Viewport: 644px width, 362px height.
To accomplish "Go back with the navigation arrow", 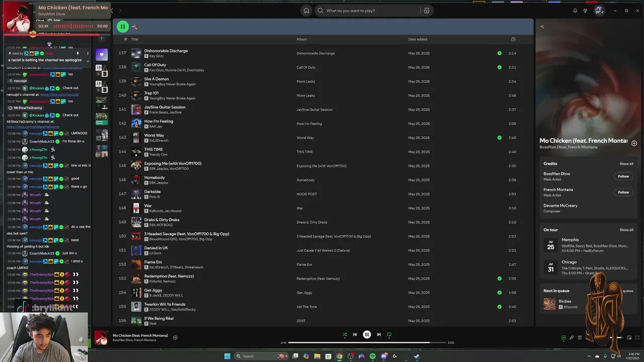I will point(112,11).
